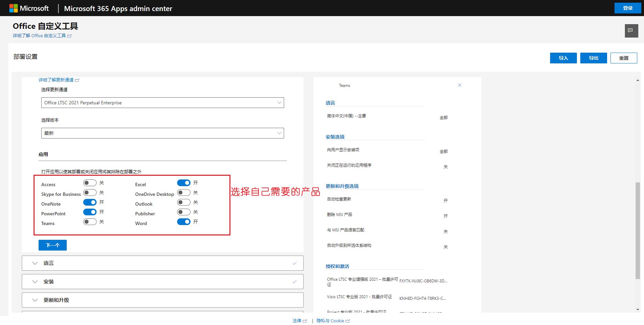Screen dimensions: 644x325
Task: Enable the Teams app switch
Action: pos(90,222)
